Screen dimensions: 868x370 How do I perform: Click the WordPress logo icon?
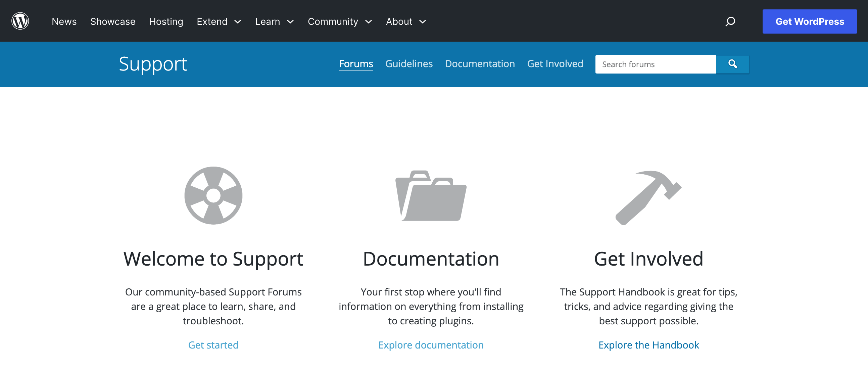pyautogui.click(x=20, y=21)
